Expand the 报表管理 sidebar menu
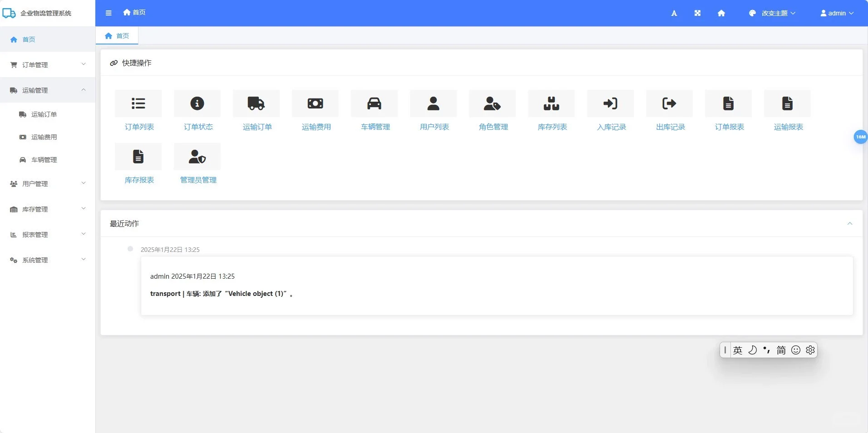868x433 pixels. [48, 234]
